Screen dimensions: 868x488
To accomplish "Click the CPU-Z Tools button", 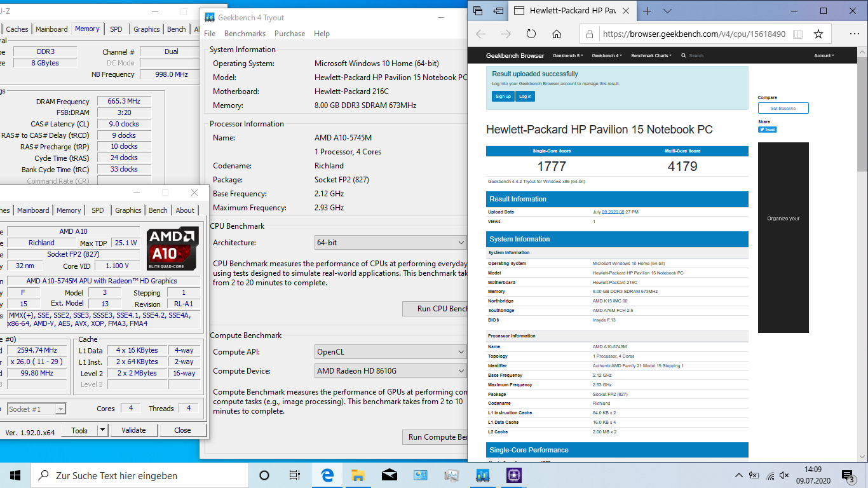I will coord(79,430).
